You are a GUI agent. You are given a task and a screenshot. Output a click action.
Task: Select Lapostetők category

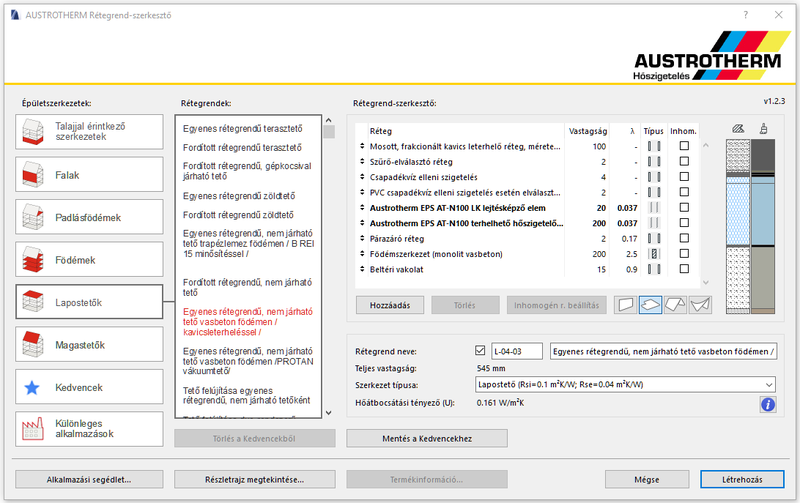[89, 302]
